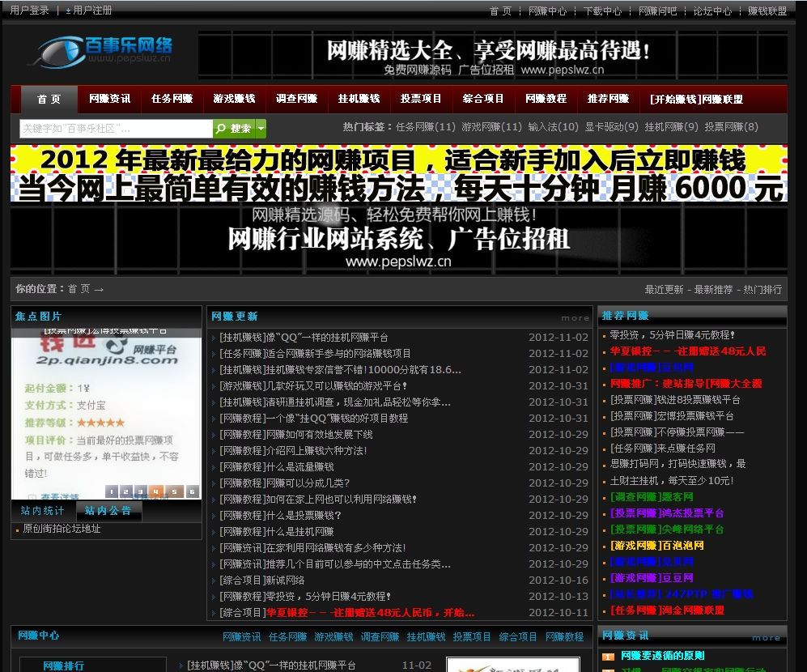
Task: Switch to 站内公告 tab
Action: tap(108, 511)
